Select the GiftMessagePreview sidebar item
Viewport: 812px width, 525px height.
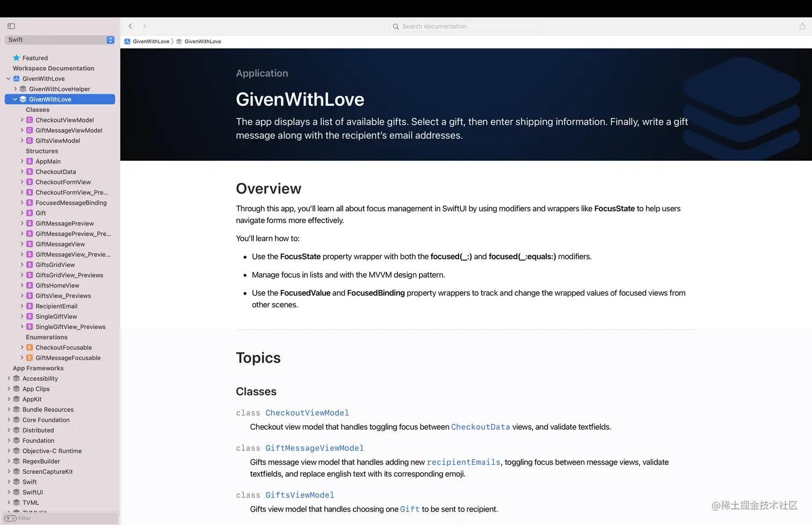[64, 224]
